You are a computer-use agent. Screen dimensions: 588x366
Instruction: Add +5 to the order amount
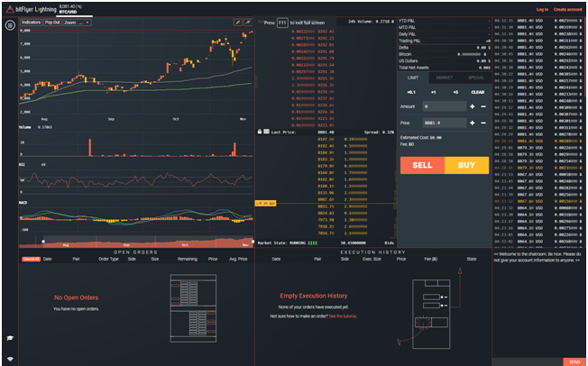455,92
